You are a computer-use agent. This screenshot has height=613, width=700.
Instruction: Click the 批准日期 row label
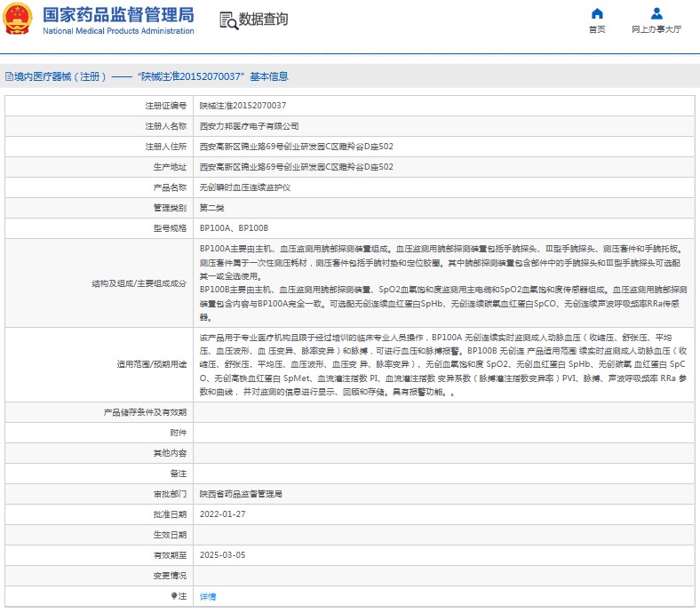click(170, 514)
